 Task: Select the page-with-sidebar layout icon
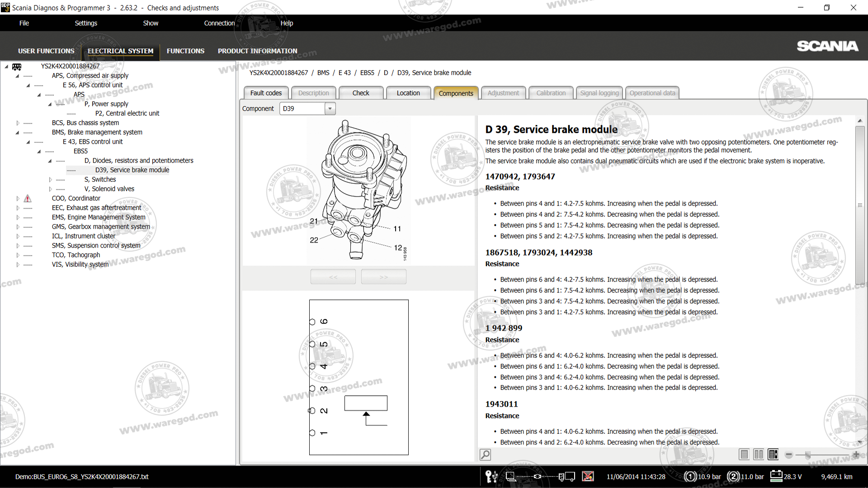(773, 455)
